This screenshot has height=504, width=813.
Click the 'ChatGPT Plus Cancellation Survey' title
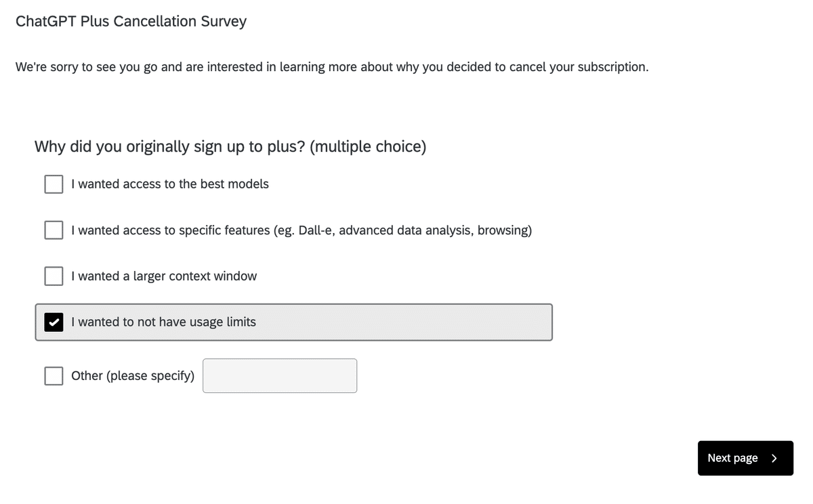coord(131,21)
